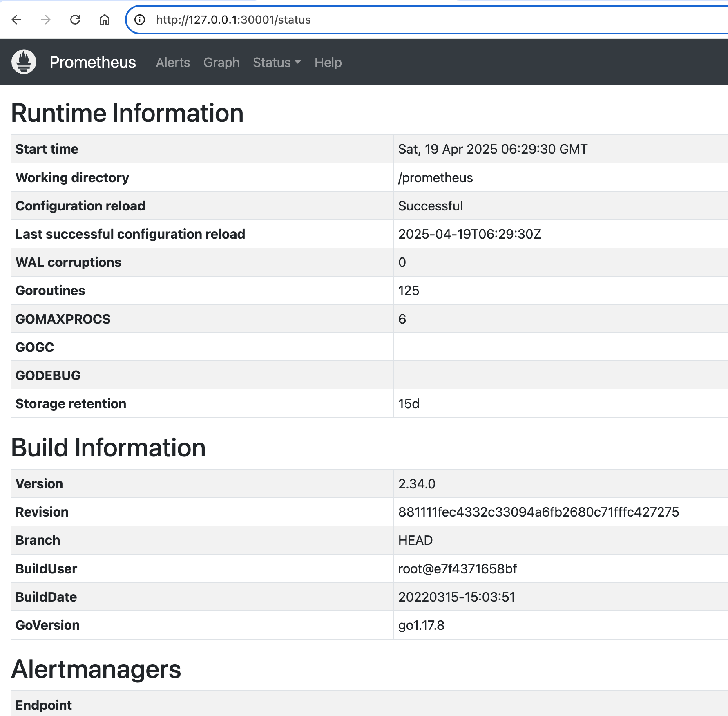Go to the browser home page
Screen dimensions: 728x716
click(105, 20)
